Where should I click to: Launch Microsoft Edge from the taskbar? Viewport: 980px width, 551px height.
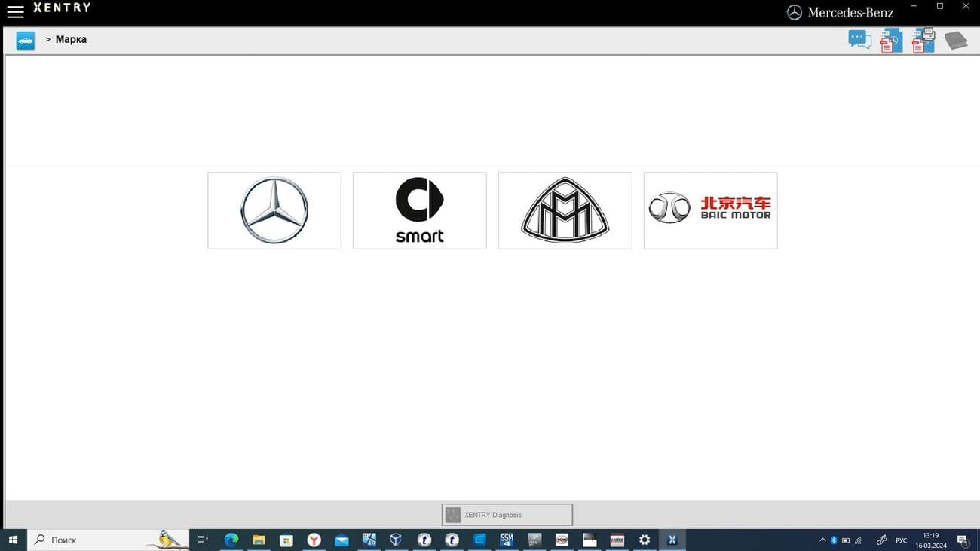point(231,540)
